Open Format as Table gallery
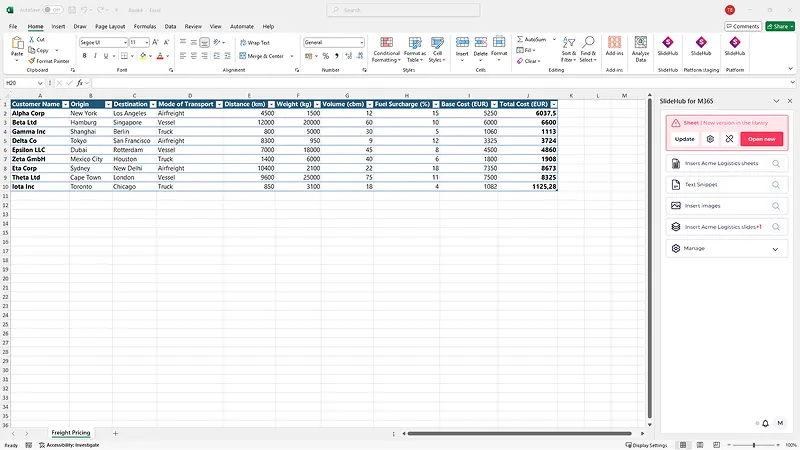Image resolution: width=800 pixels, height=450 pixels. (414, 49)
